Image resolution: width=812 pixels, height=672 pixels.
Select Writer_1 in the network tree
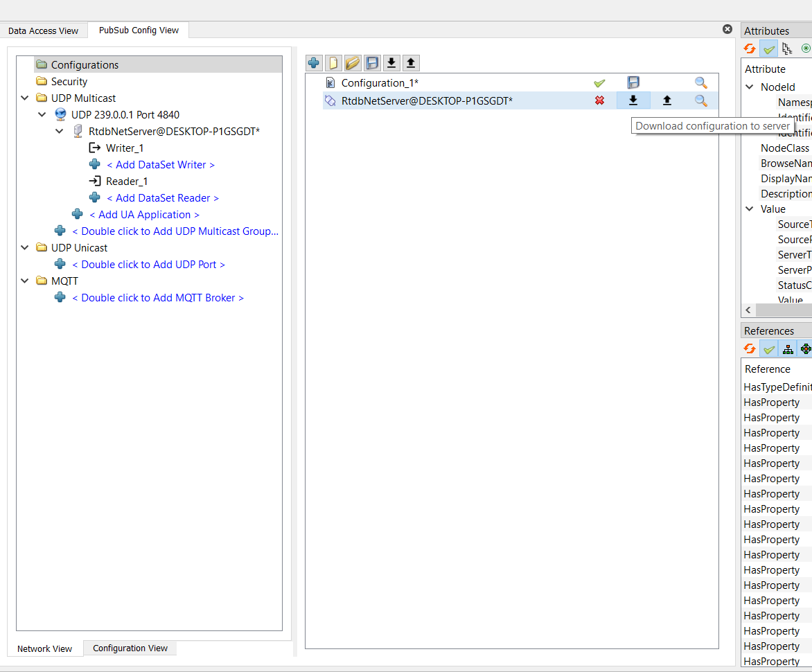124,148
